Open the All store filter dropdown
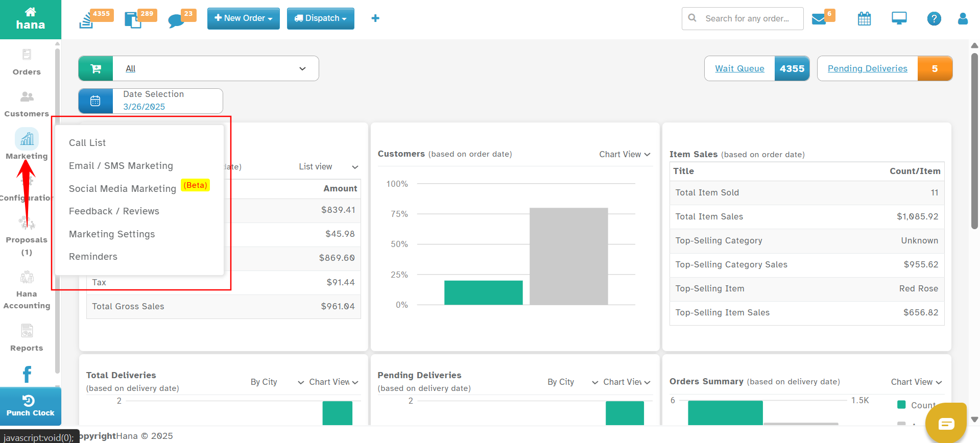980x443 pixels. tap(216, 68)
